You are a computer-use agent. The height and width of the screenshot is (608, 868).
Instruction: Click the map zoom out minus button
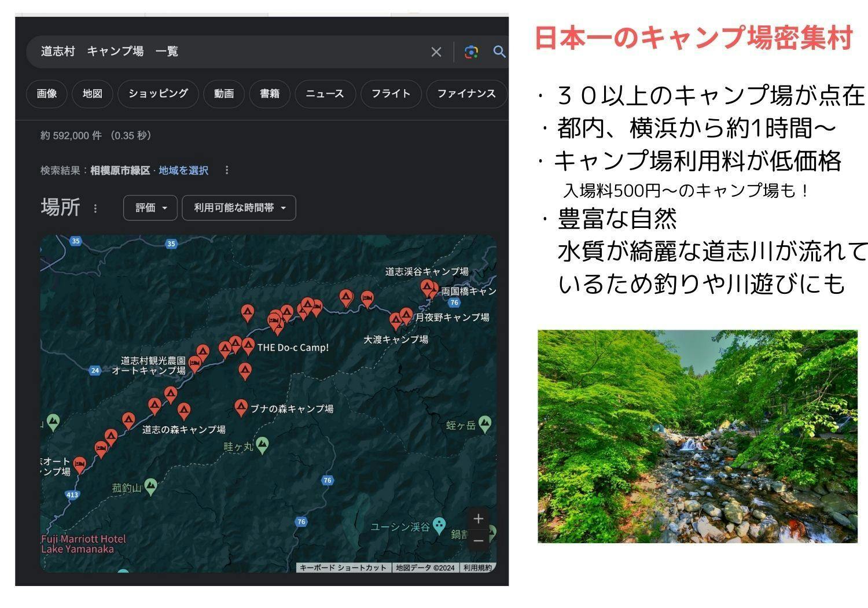pos(478,541)
